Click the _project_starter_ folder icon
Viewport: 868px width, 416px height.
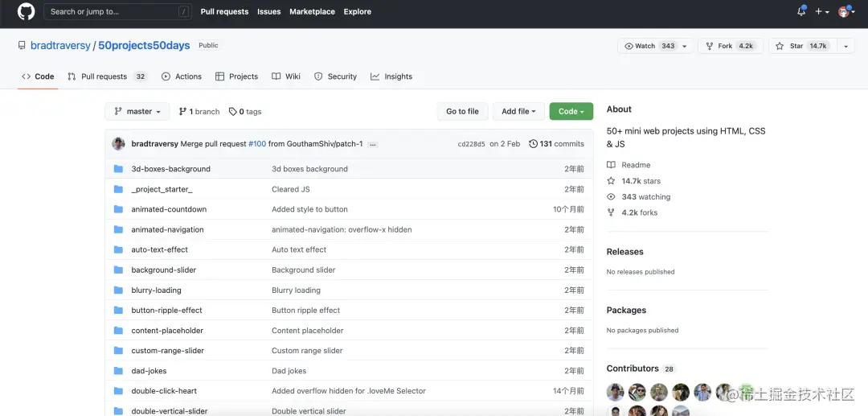pyautogui.click(x=118, y=189)
